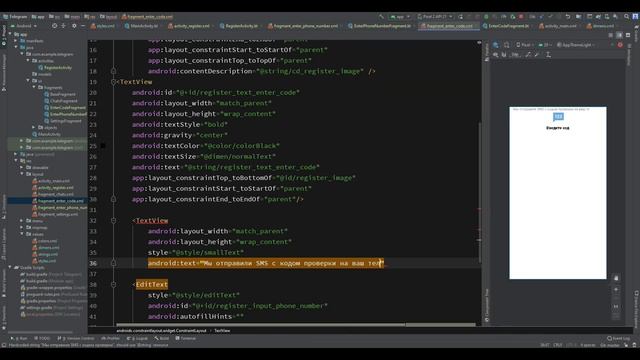Click the zoom in plus beside preview
Image resolution: width=640 pixels, height=360 pixels.
click(616, 289)
